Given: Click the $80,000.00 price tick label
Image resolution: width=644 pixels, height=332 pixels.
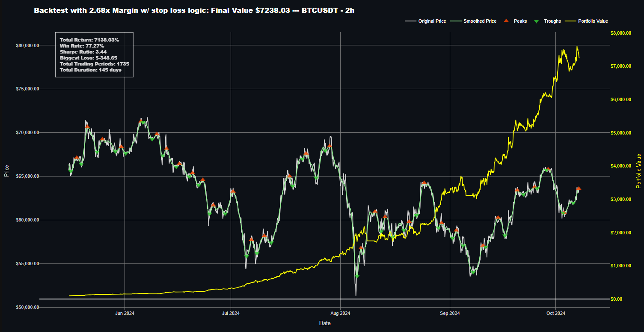Looking at the screenshot, I should (x=27, y=45).
